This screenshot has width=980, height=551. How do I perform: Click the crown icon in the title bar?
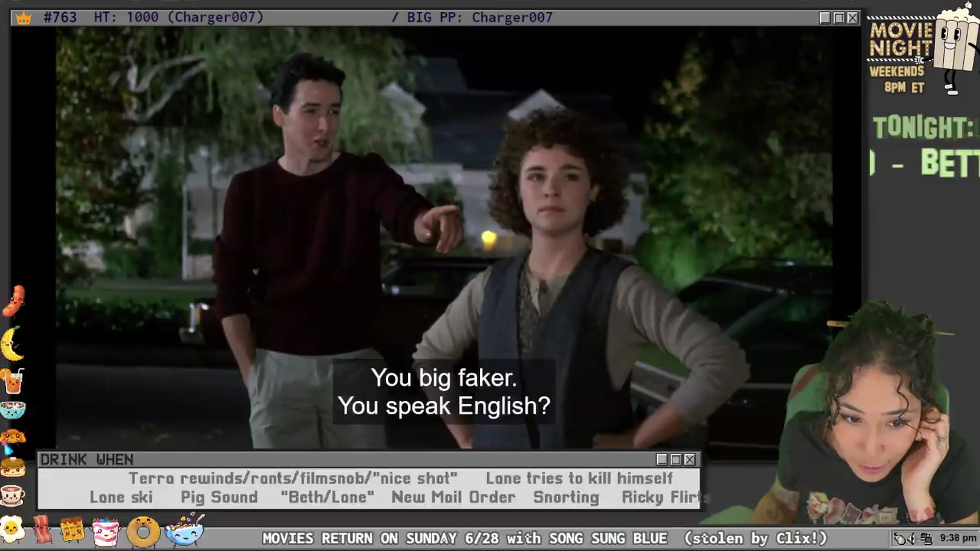coord(23,18)
